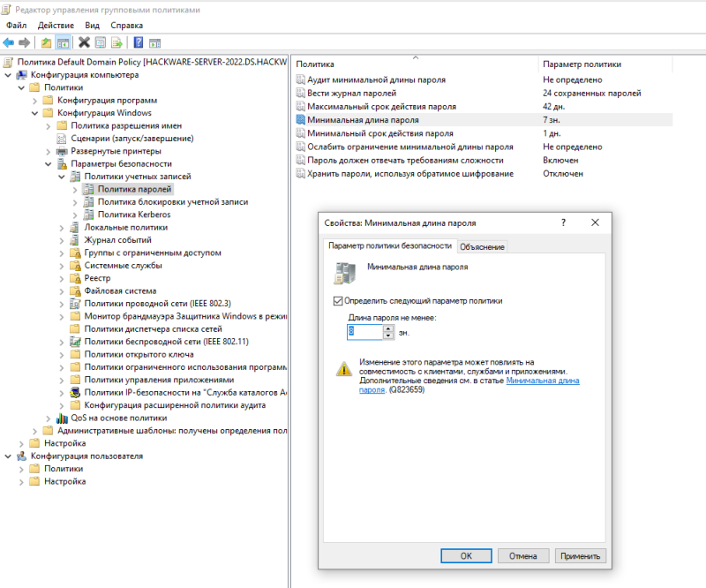Click the blue Help question mark icon
This screenshot has width=706, height=588.
139,42
